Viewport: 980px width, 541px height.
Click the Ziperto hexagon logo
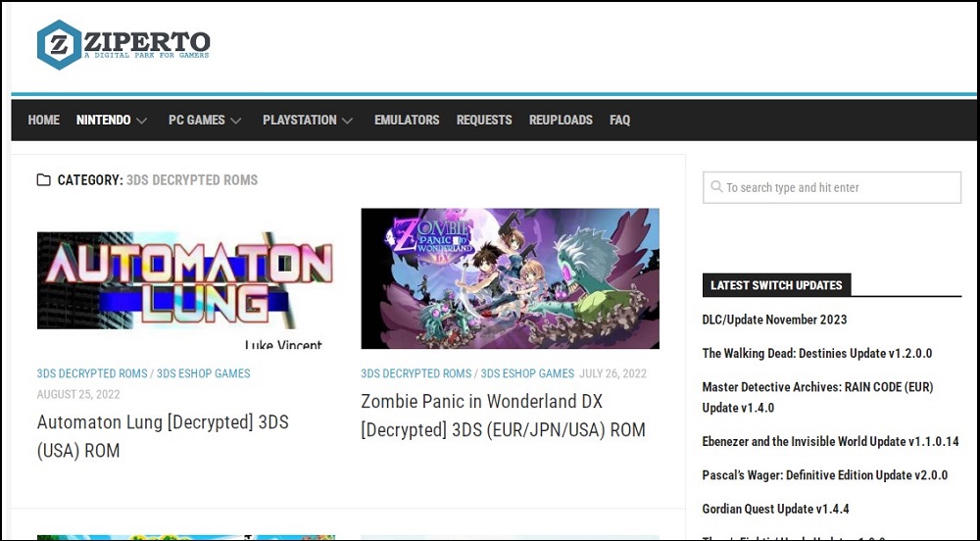pyautogui.click(x=60, y=44)
